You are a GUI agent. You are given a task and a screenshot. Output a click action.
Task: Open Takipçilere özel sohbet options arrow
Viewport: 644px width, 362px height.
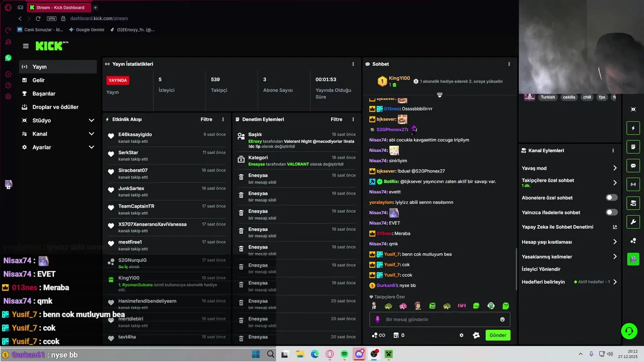coord(615,183)
